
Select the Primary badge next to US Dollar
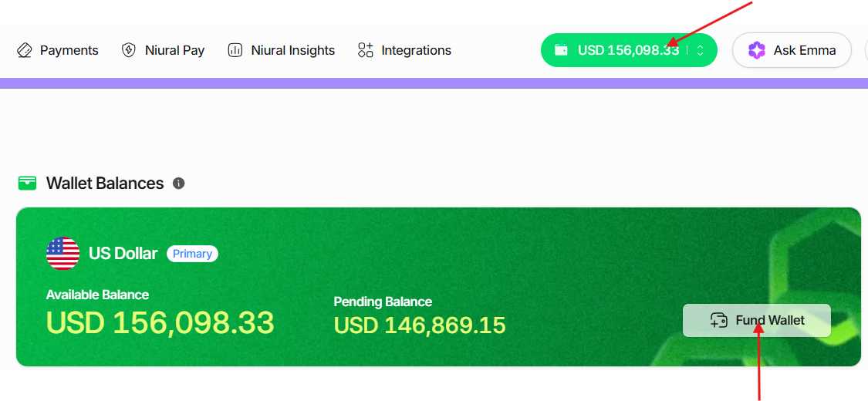point(192,254)
